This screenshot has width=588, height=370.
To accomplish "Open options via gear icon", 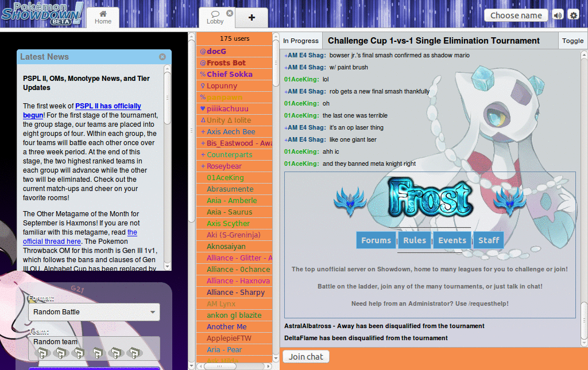I will point(574,15).
